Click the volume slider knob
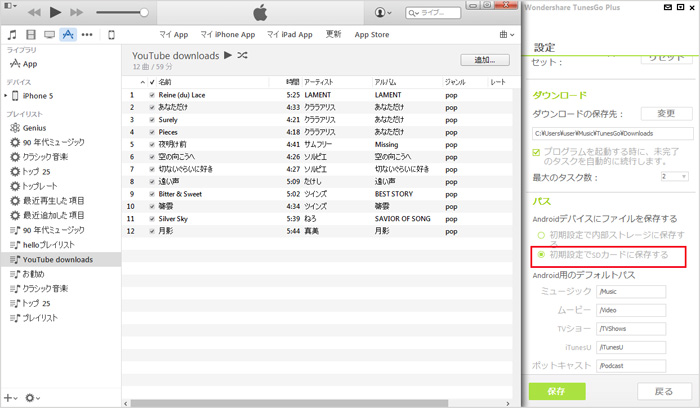Image resolution: width=700 pixels, height=408 pixels. coord(144,12)
